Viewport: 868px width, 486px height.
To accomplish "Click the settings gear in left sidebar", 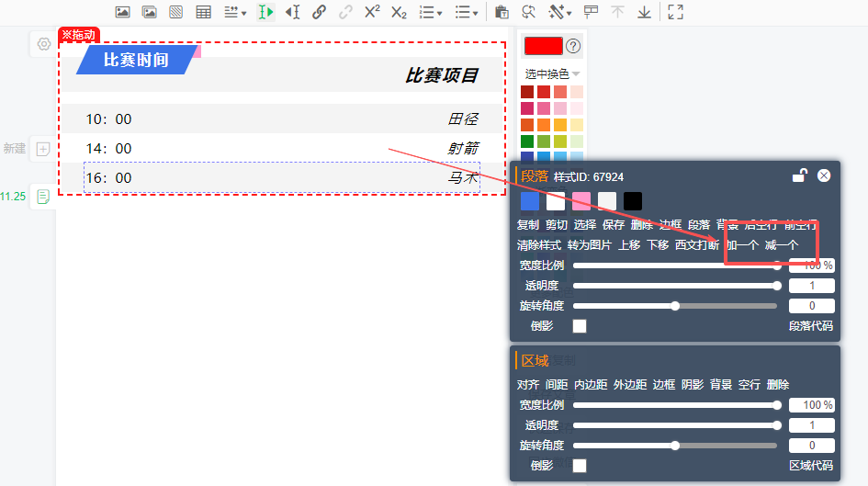I will 43,43.
